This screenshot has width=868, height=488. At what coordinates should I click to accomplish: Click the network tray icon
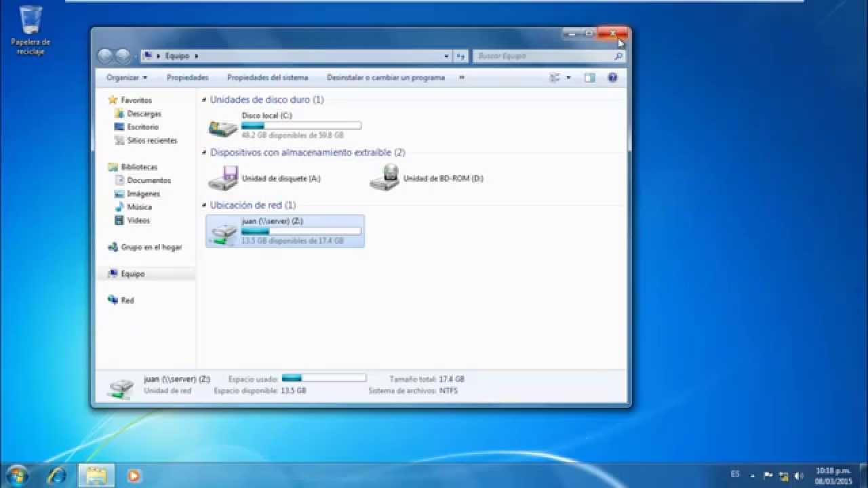click(783, 475)
